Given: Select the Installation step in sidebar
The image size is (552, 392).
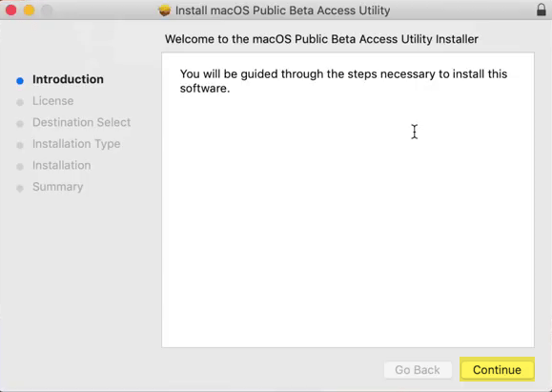Looking at the screenshot, I should [62, 165].
